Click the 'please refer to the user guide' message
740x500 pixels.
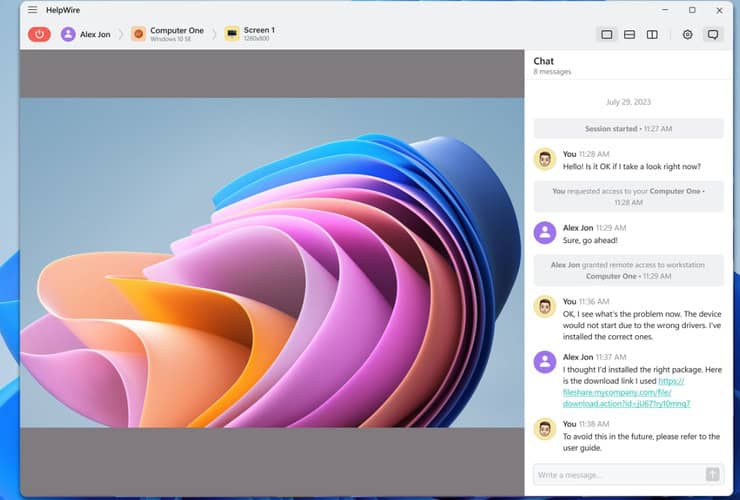click(641, 442)
